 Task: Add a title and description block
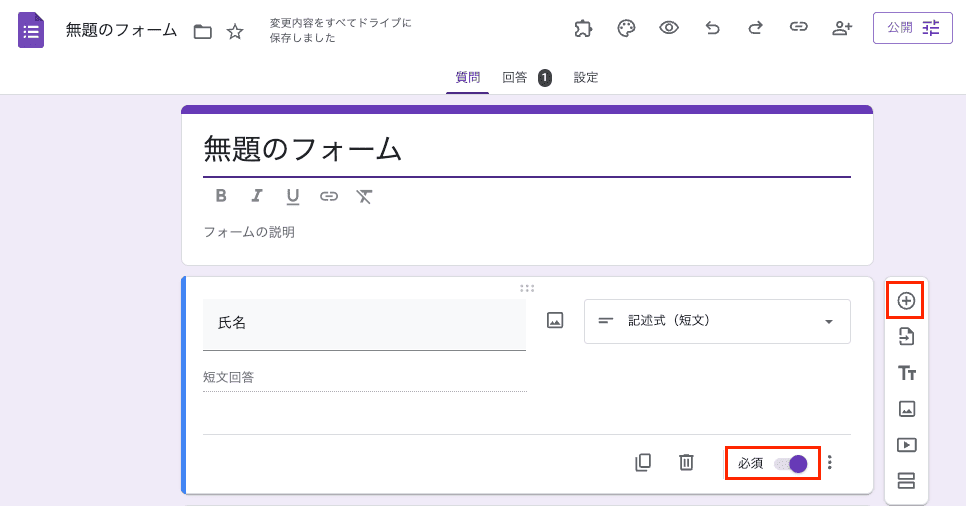(x=906, y=373)
